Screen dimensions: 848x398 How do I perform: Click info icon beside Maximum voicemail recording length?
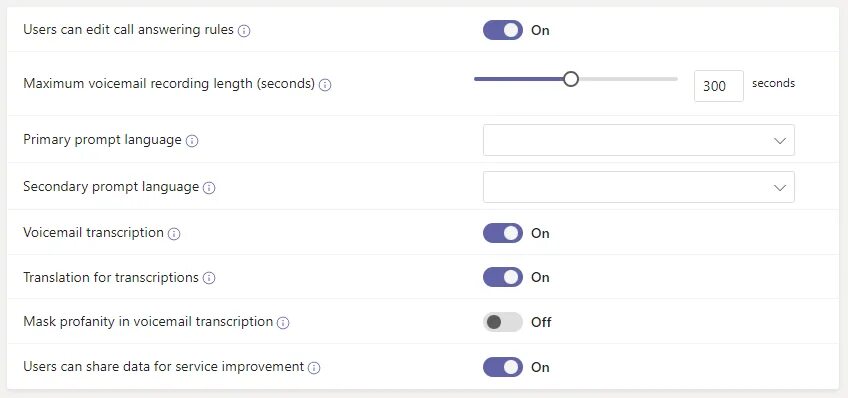pyautogui.click(x=324, y=85)
